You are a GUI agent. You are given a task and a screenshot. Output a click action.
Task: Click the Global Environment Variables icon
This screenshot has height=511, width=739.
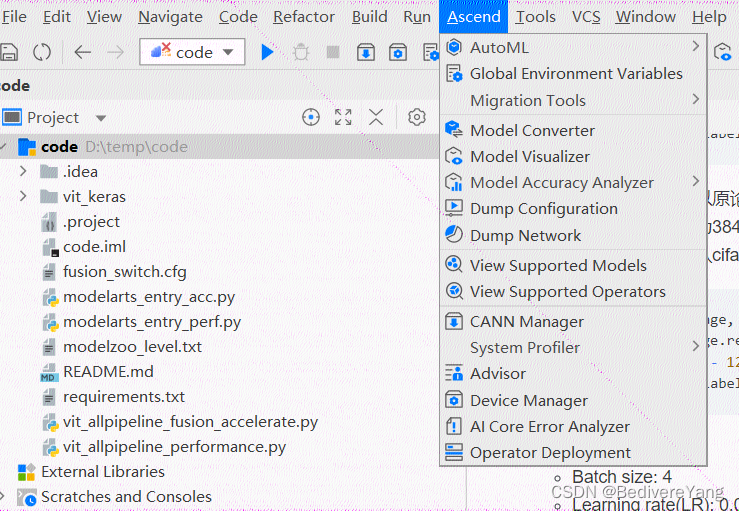click(x=454, y=74)
